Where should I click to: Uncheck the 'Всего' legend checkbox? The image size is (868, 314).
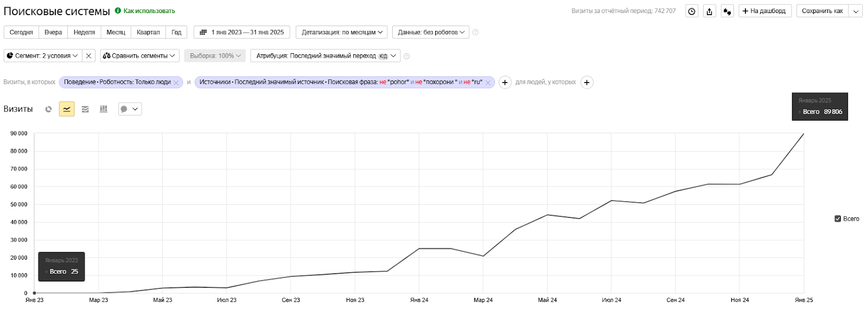pos(838,219)
